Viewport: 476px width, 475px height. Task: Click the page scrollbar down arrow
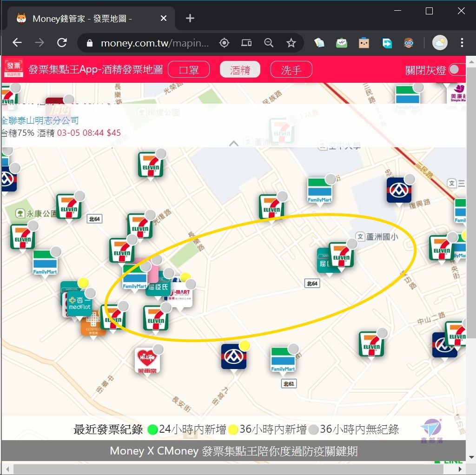click(x=471, y=457)
